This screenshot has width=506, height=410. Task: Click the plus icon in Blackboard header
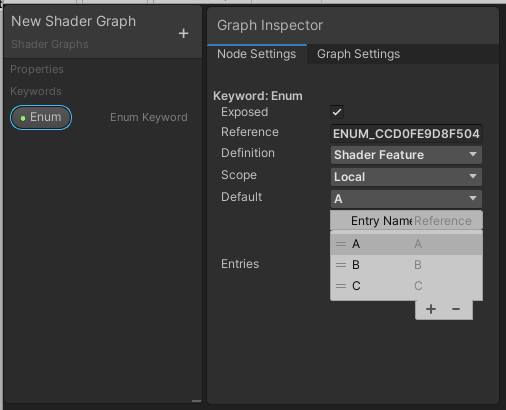point(183,33)
